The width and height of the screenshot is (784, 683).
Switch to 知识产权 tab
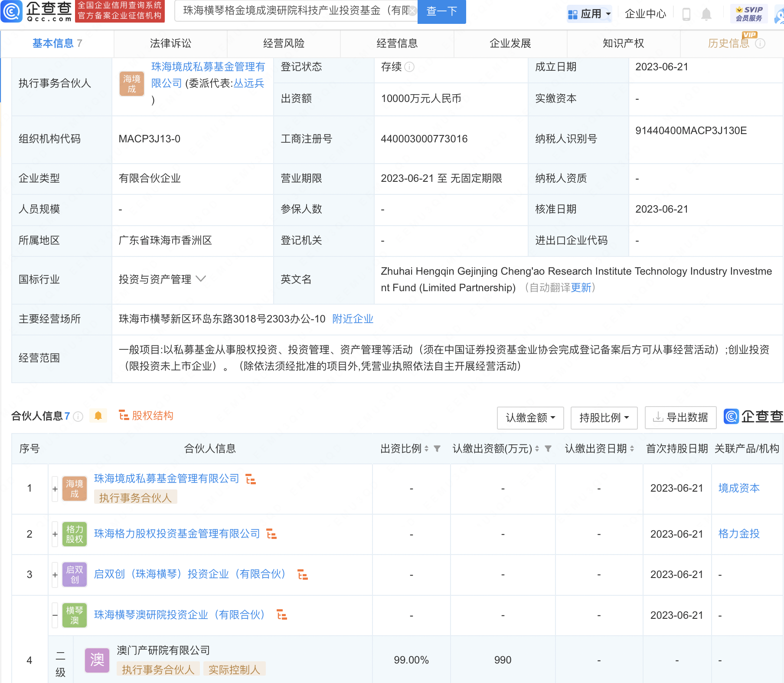coord(623,43)
